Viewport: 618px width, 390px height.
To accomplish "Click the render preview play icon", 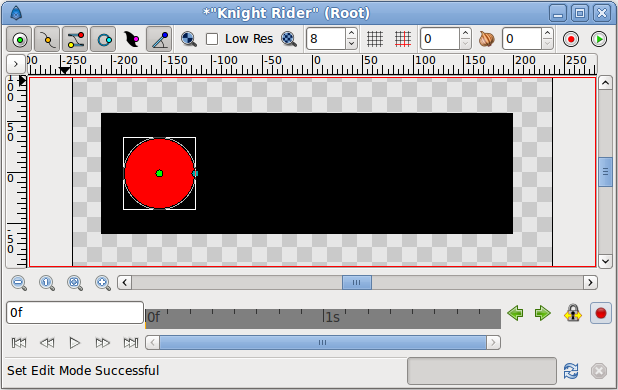I will tap(599, 39).
